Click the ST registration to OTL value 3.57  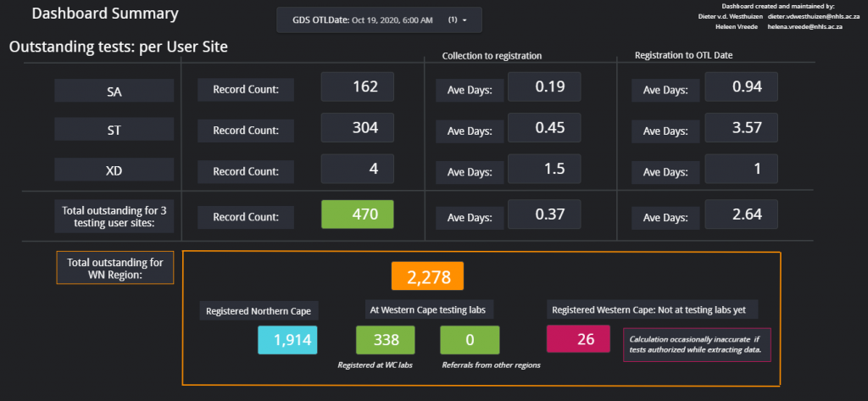tap(741, 128)
